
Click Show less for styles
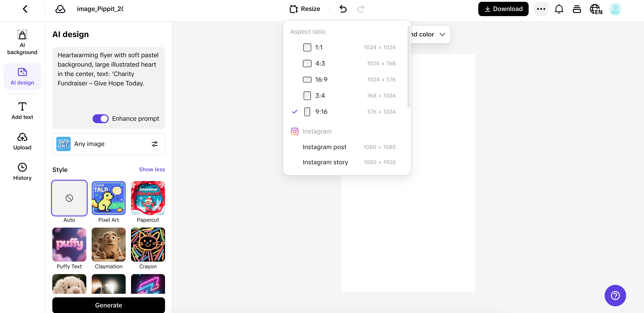(x=152, y=169)
